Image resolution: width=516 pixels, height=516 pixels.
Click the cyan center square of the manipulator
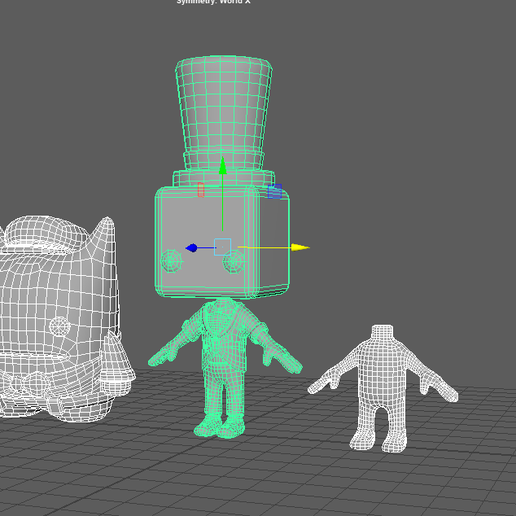[x=223, y=247]
